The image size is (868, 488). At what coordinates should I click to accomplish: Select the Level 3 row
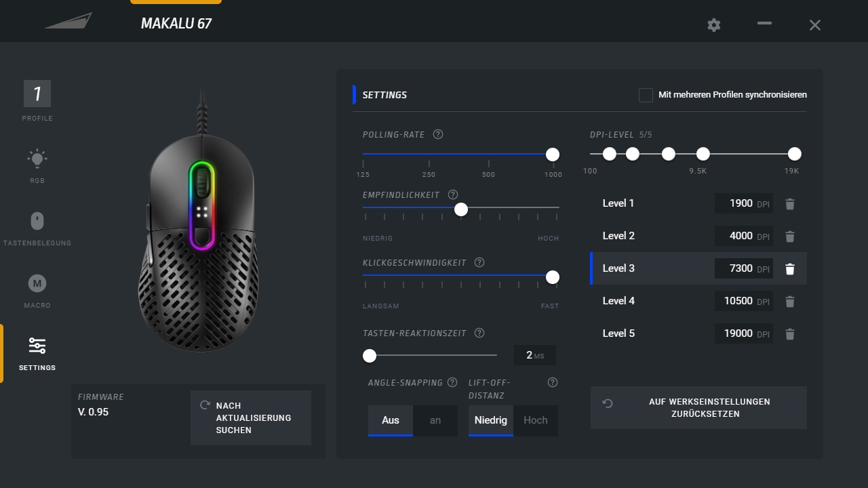tap(698, 268)
